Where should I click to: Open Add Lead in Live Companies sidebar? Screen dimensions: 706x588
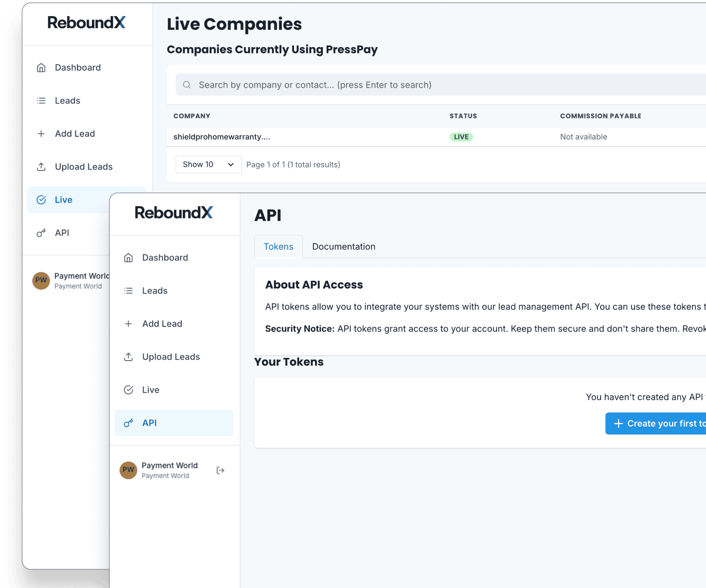point(86,134)
